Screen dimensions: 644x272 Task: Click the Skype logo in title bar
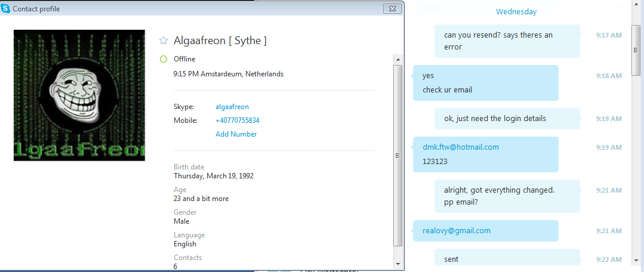[x=6, y=8]
